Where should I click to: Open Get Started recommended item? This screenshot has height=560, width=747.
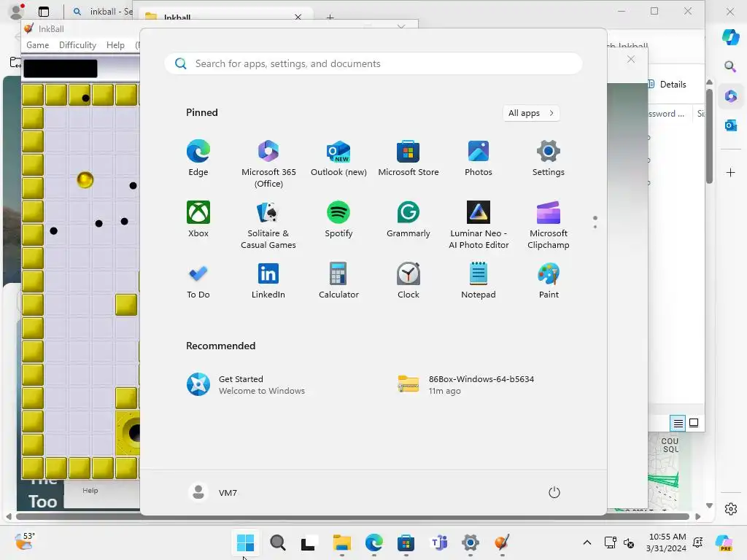click(246, 385)
